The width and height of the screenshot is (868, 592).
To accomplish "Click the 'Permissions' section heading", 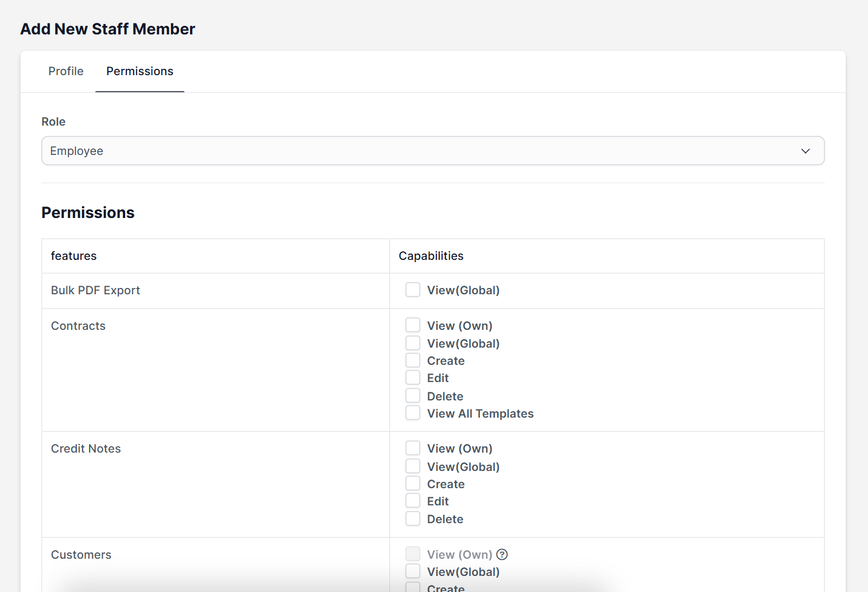I will click(x=88, y=213).
